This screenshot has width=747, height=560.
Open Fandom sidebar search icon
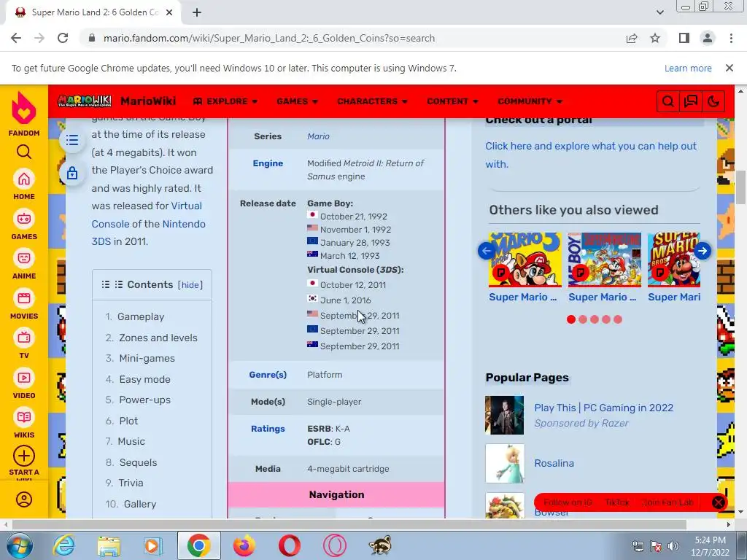tap(24, 152)
